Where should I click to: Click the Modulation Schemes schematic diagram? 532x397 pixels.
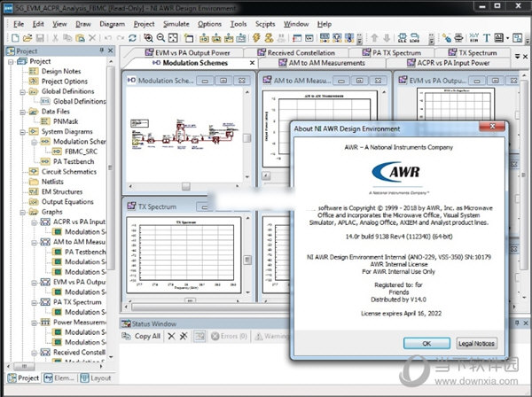tap(183, 134)
